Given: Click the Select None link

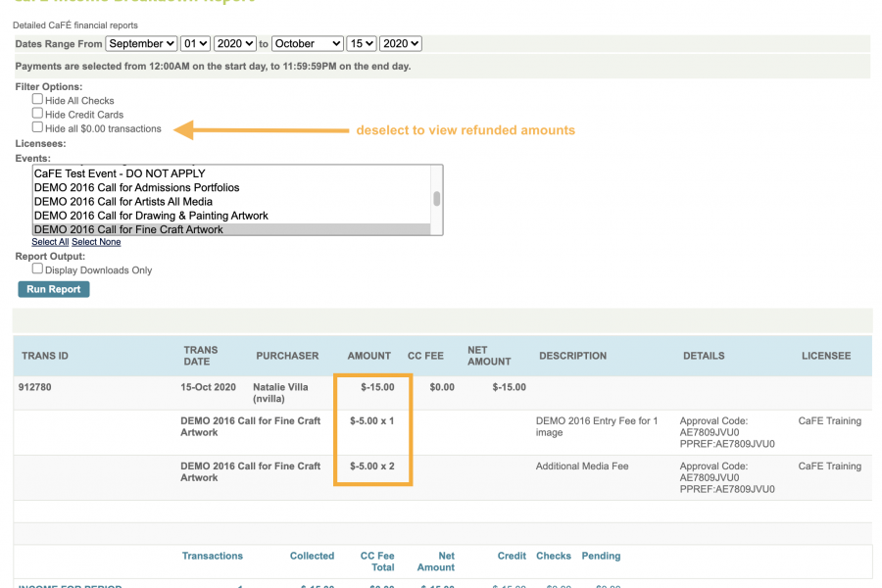Looking at the screenshot, I should tap(96, 242).
